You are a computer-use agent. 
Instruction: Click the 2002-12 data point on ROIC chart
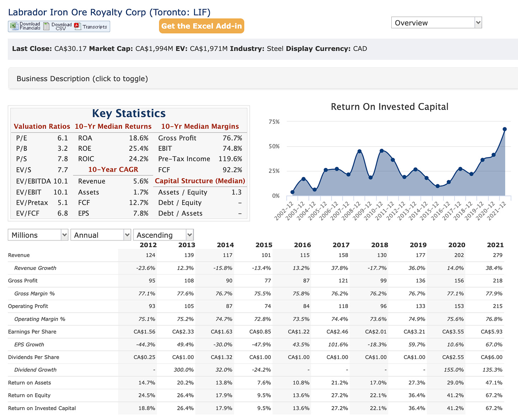[x=292, y=192]
